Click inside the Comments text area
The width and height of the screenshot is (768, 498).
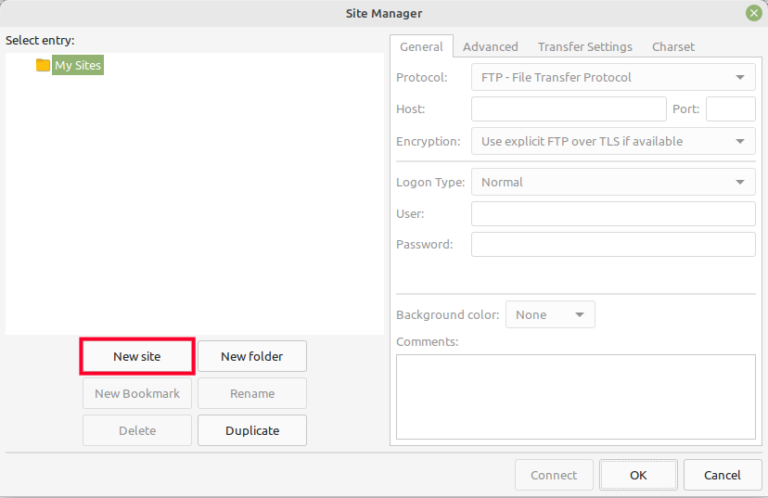[576, 397]
